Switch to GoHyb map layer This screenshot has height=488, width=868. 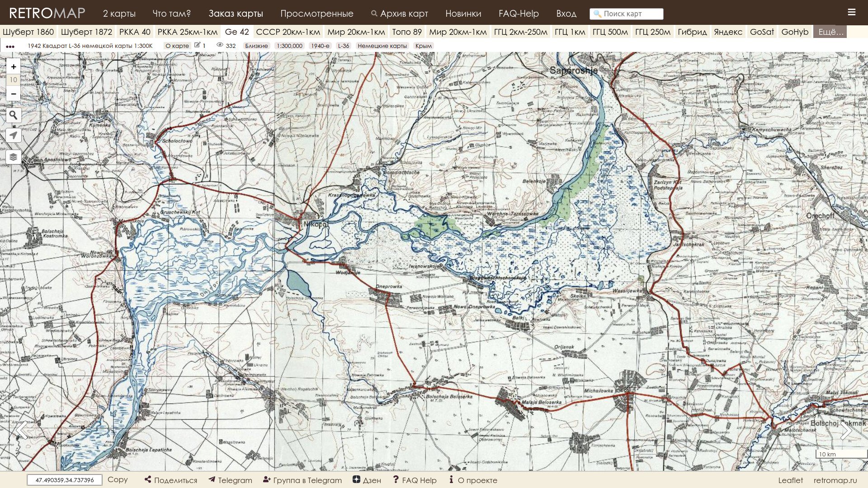(795, 32)
